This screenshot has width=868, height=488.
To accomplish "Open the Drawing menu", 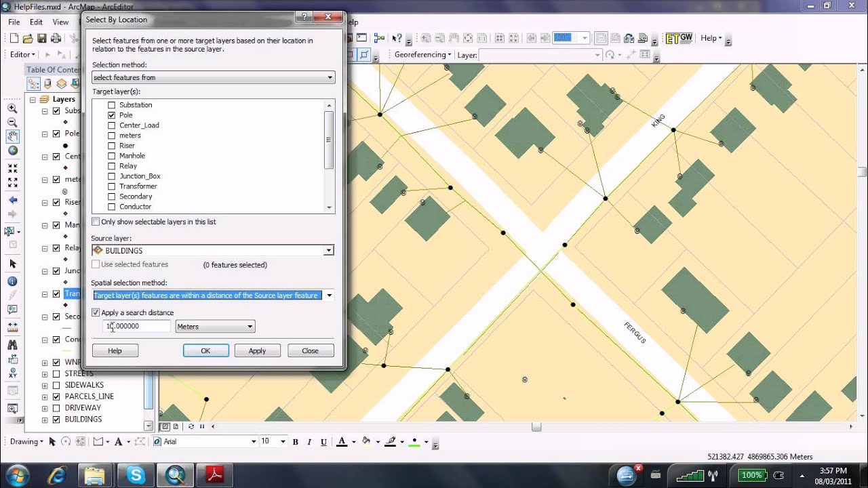I will [x=26, y=441].
